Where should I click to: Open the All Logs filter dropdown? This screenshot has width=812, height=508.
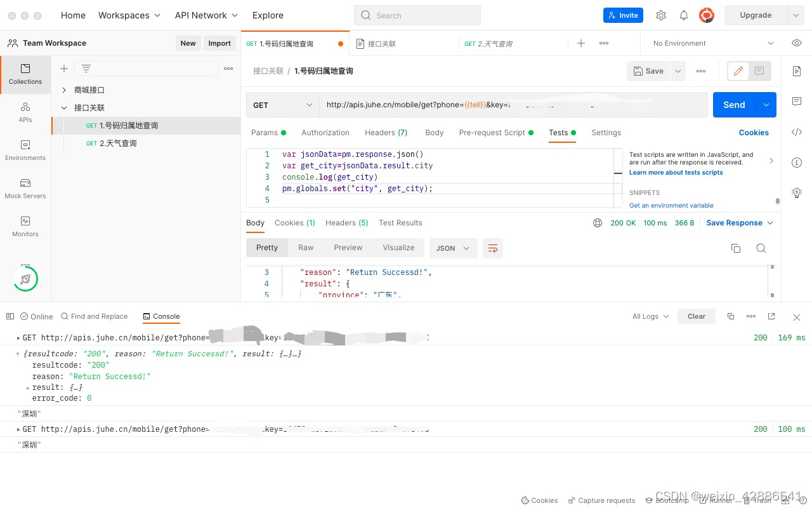(x=650, y=316)
